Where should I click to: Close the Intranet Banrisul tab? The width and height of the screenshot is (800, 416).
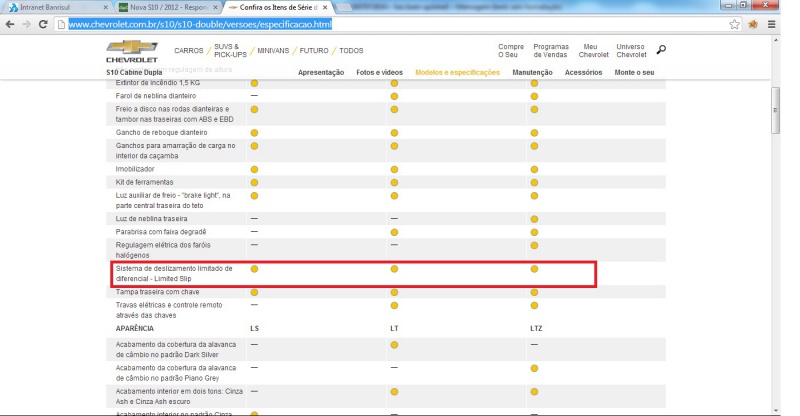[x=106, y=8]
